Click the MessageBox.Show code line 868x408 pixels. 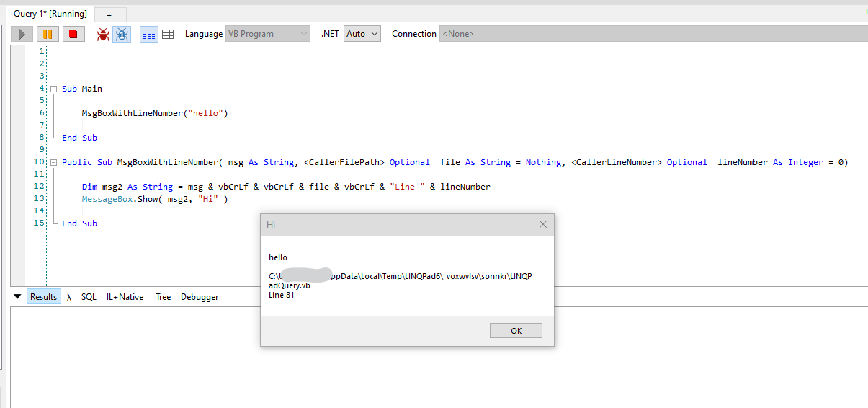(155, 199)
